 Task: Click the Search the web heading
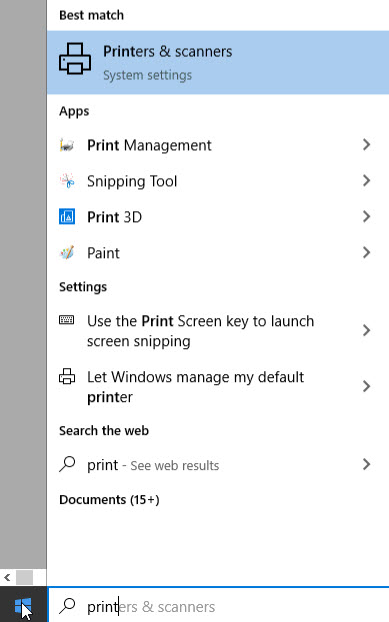click(x=104, y=430)
